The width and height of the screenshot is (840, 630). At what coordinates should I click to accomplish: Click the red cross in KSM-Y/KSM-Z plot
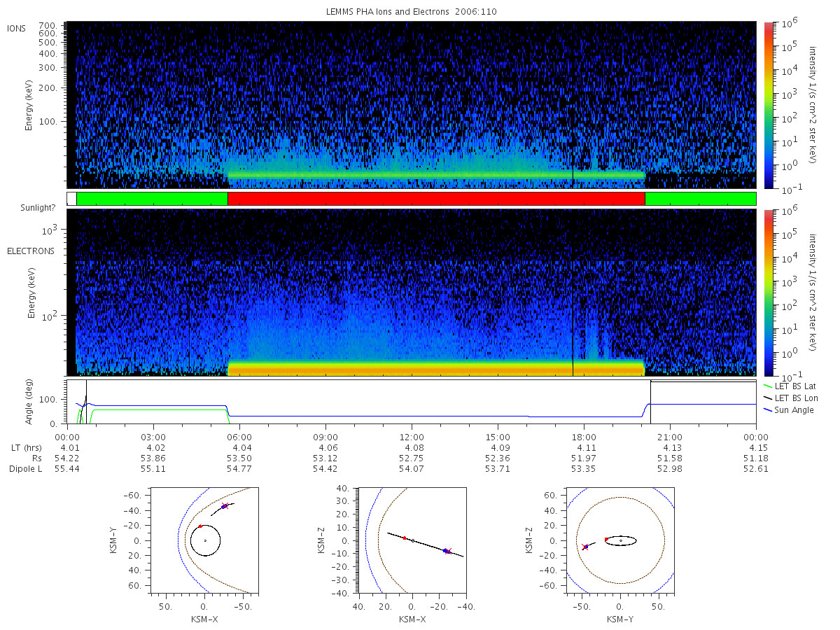click(584, 547)
